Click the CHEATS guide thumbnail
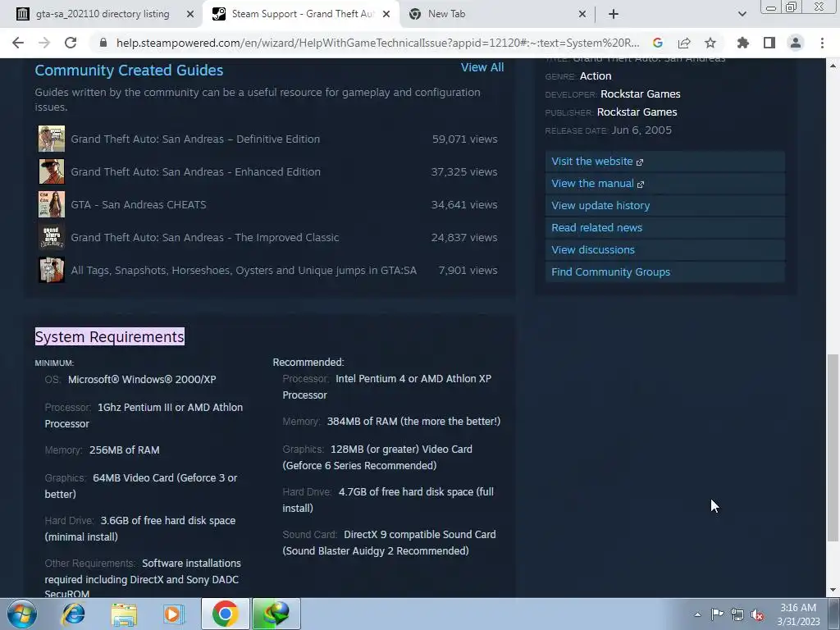 52,204
